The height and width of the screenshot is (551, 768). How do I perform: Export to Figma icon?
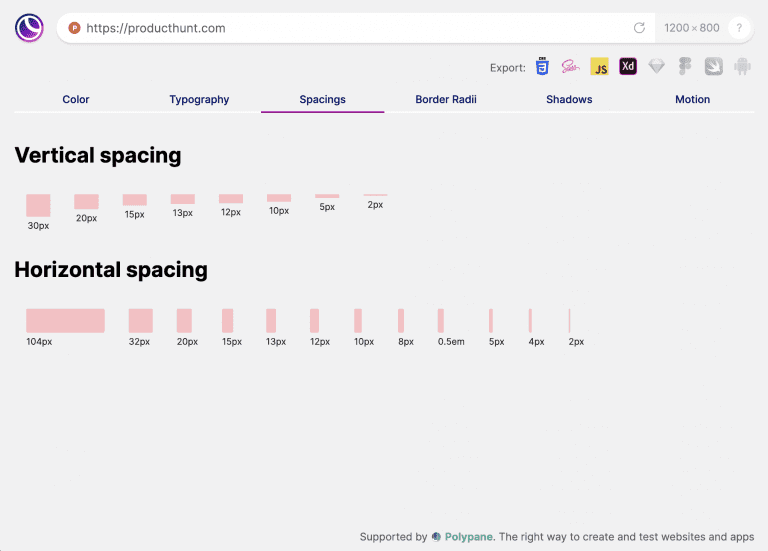pyautogui.click(x=685, y=66)
